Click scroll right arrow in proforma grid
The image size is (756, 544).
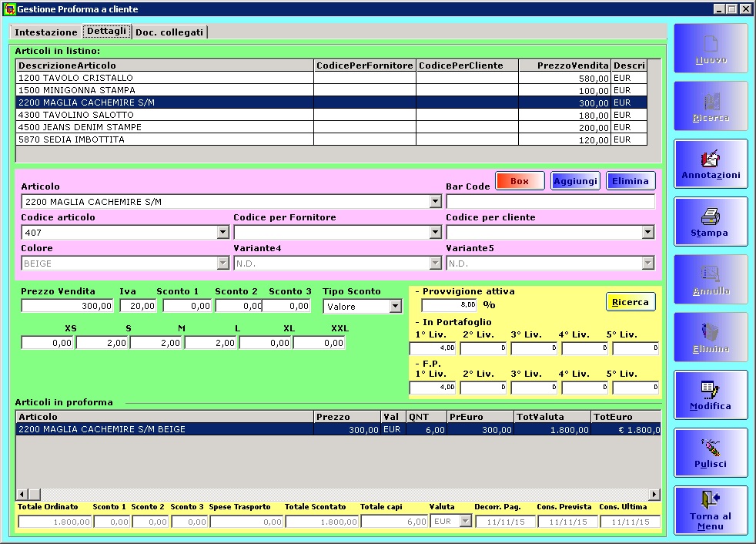click(654, 494)
